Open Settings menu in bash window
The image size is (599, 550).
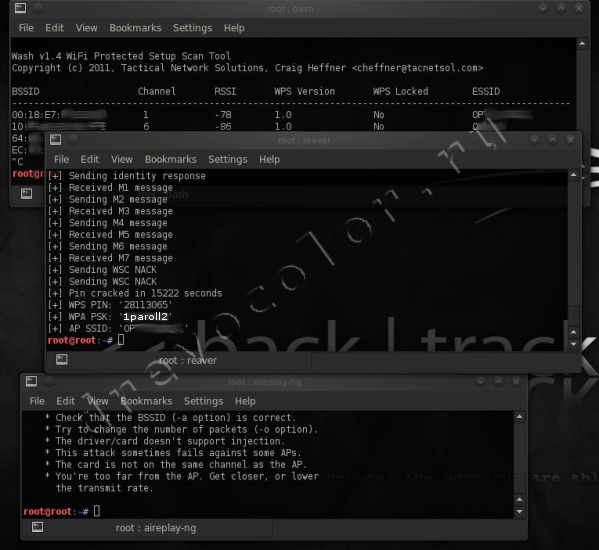(x=193, y=28)
